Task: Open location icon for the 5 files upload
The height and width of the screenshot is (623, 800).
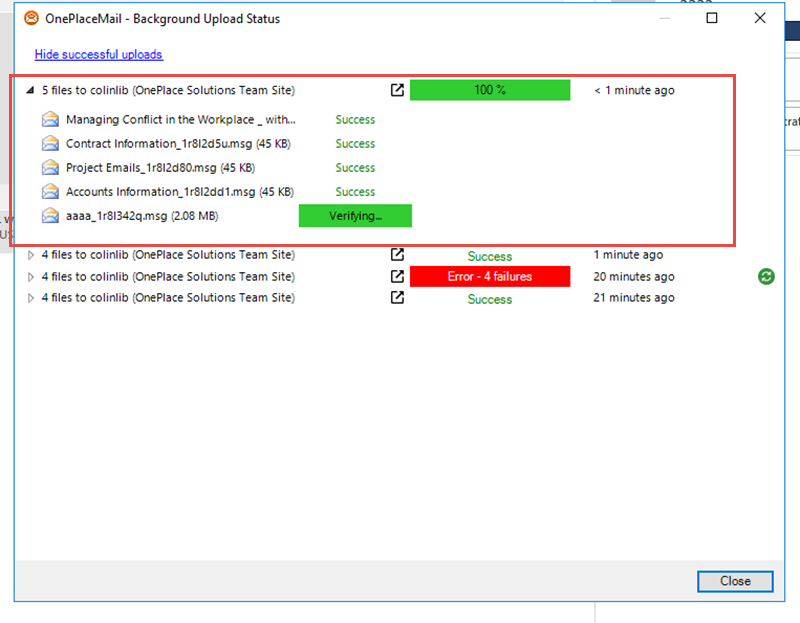Action: 397,90
